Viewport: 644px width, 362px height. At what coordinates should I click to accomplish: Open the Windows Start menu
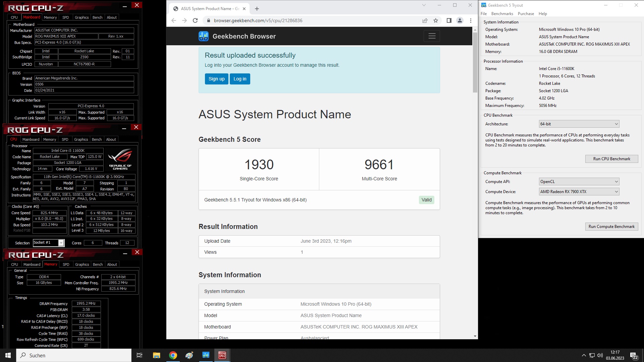click(x=8, y=355)
